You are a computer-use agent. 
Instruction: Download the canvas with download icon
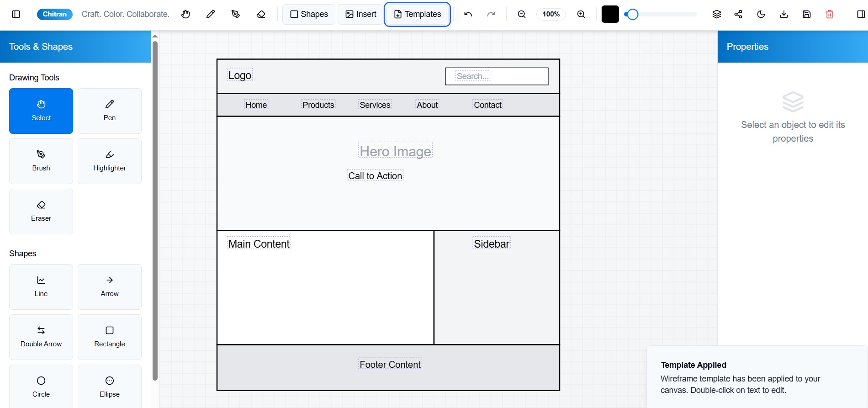(x=784, y=14)
